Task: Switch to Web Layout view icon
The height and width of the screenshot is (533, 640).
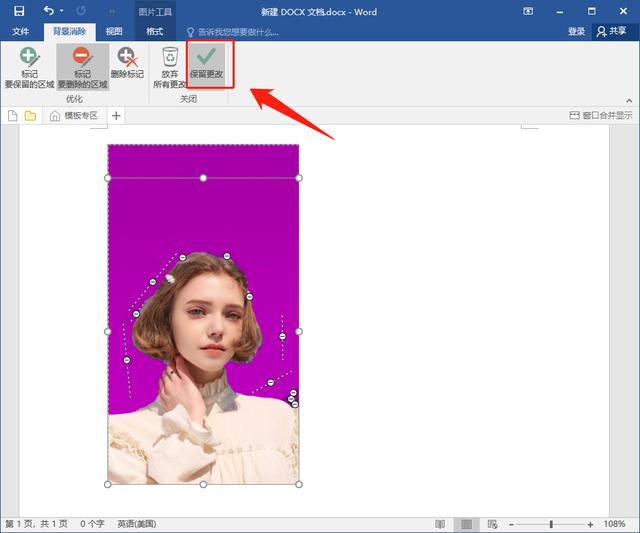Action: click(x=491, y=524)
